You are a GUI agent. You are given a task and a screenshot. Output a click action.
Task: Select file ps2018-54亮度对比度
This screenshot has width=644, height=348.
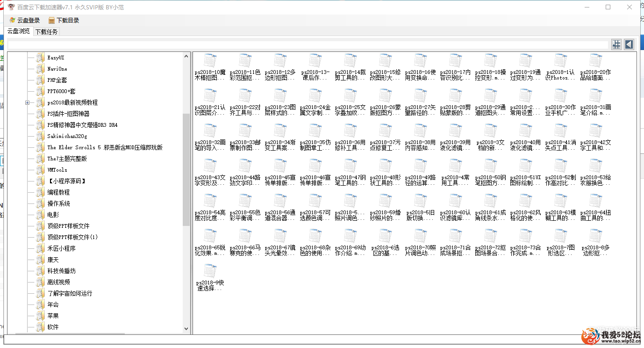point(210,208)
